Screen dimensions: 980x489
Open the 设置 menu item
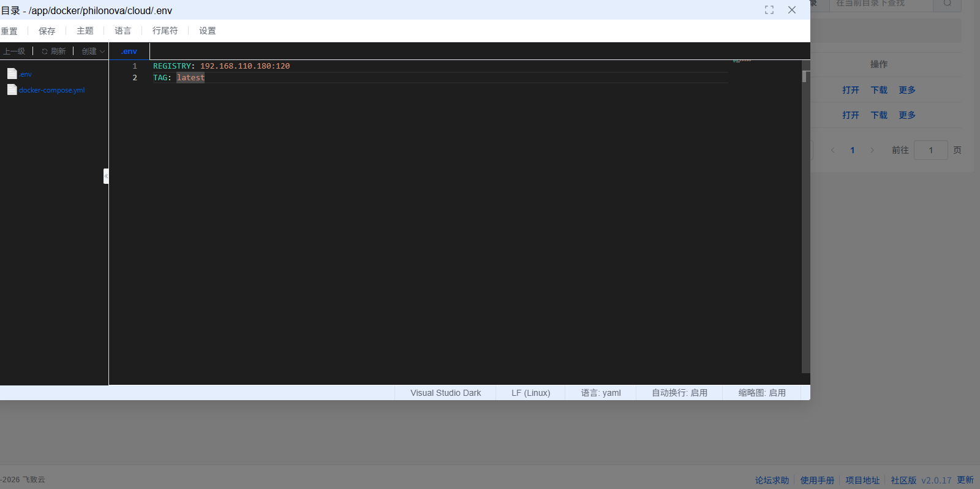[x=208, y=31]
